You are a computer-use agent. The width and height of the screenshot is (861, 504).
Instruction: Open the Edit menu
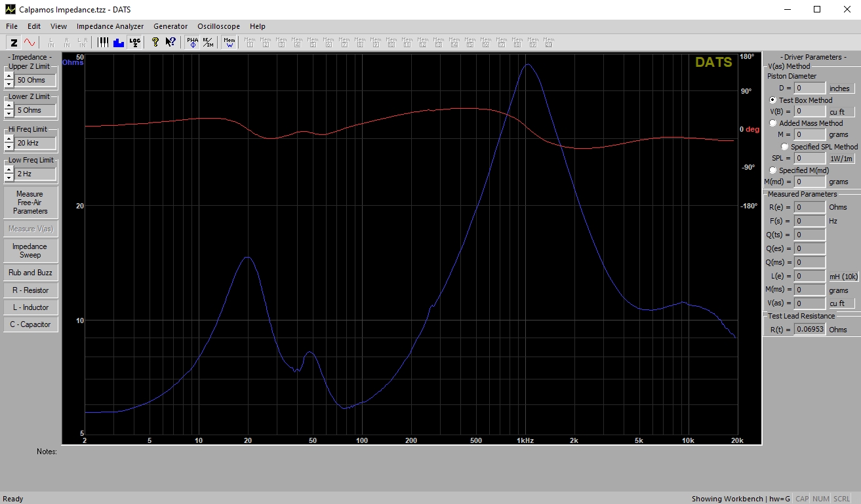point(34,26)
